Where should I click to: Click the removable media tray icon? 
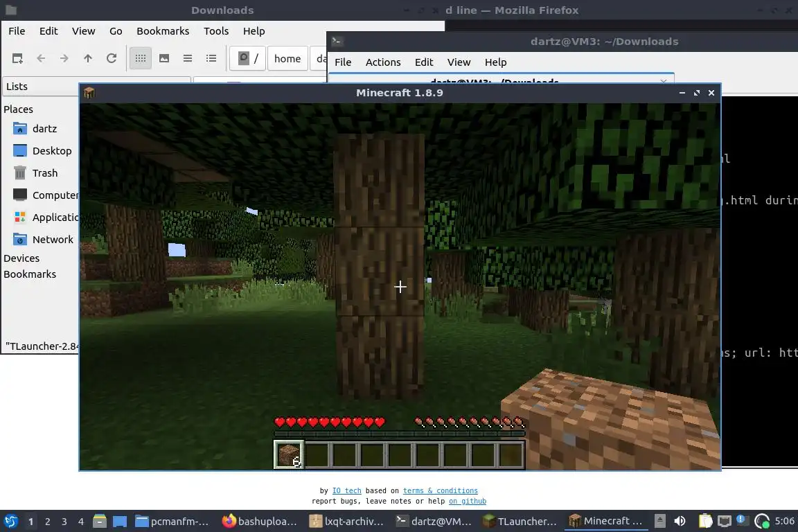(x=659, y=522)
